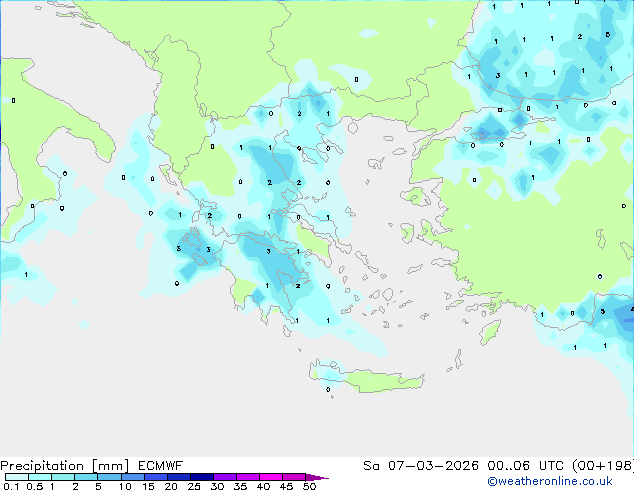Click legend label '50'
This screenshot has height=490, width=634.
click(310, 486)
